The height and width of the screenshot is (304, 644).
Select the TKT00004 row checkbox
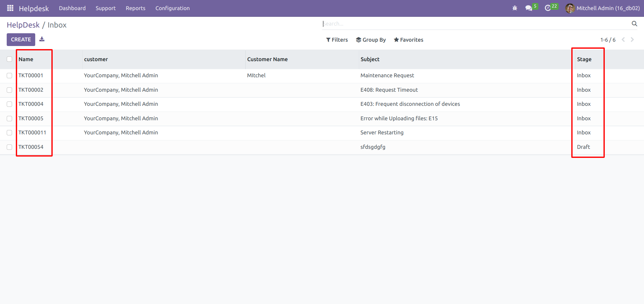(9, 104)
